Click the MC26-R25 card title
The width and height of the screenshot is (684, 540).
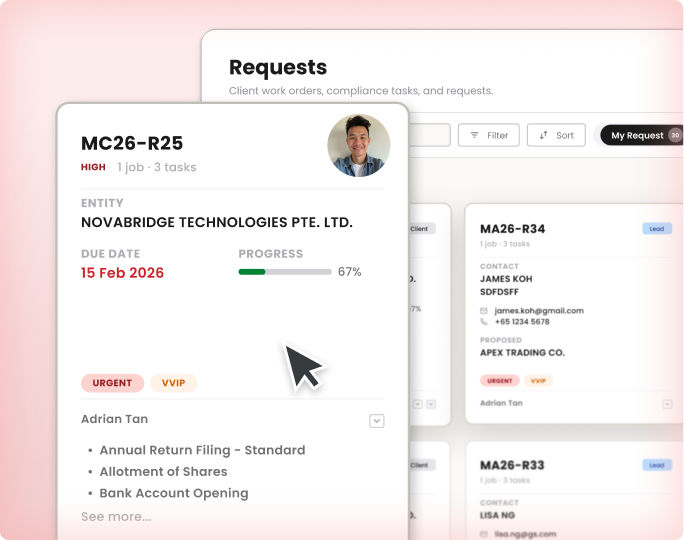[132, 143]
